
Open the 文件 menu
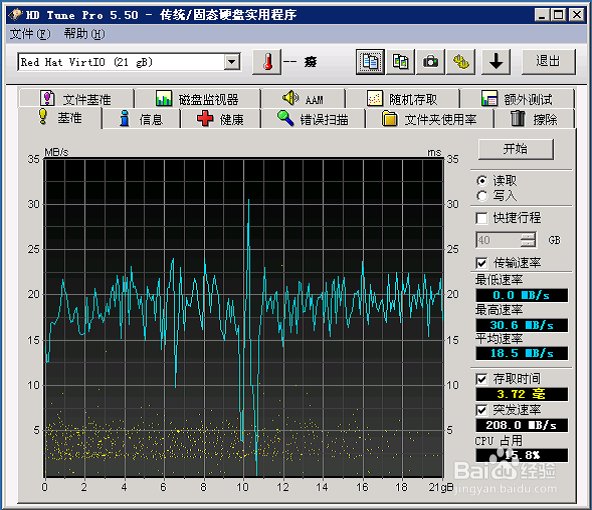(29, 34)
